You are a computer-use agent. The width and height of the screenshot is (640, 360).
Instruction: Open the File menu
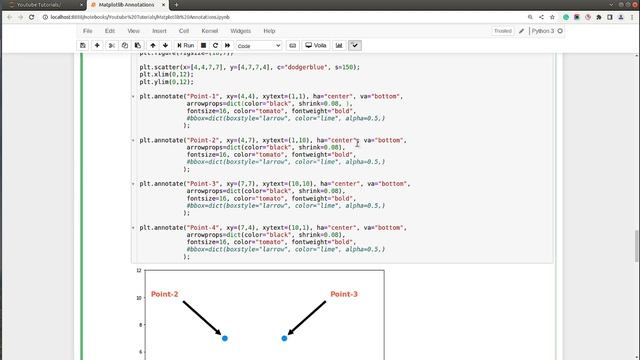[x=88, y=31]
